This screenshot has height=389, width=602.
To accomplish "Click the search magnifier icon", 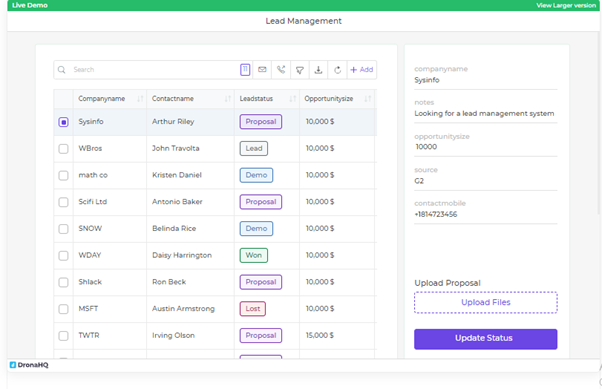I will (61, 70).
